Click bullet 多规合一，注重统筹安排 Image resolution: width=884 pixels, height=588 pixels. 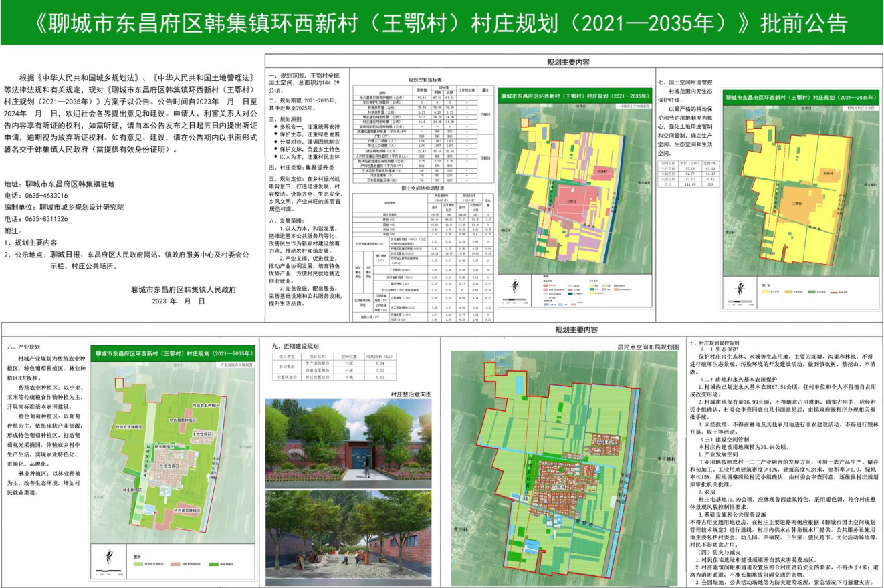coord(307,126)
